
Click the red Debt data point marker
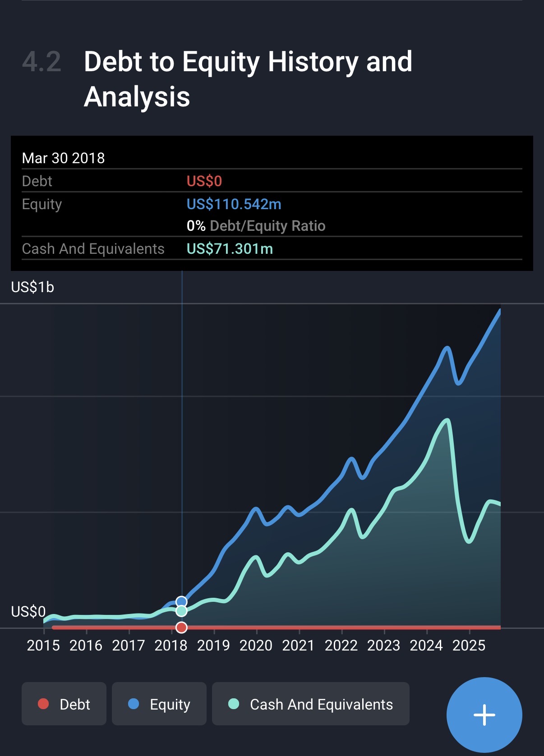click(181, 627)
